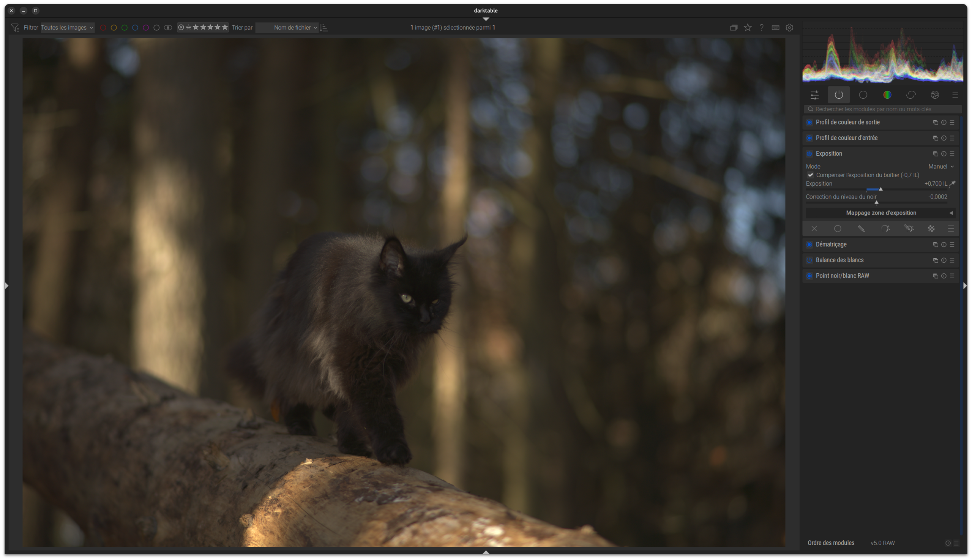The width and height of the screenshot is (972, 560).
Task: Open multi-instance menu for Dématriçage
Action: tap(935, 245)
